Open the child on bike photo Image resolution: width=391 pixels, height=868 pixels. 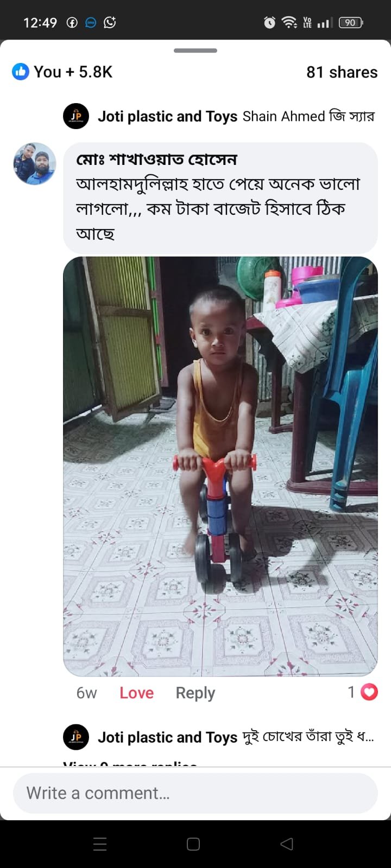(220, 467)
